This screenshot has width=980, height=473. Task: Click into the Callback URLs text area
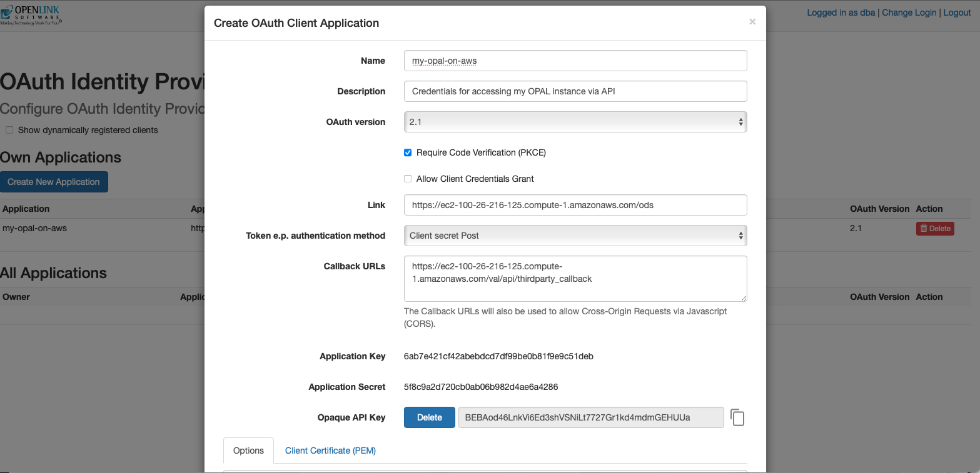point(575,279)
